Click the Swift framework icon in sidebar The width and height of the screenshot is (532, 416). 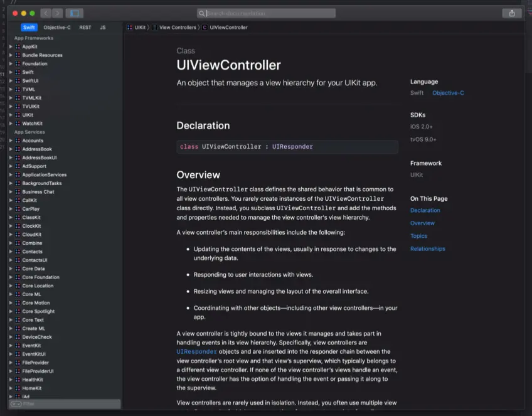click(18, 72)
